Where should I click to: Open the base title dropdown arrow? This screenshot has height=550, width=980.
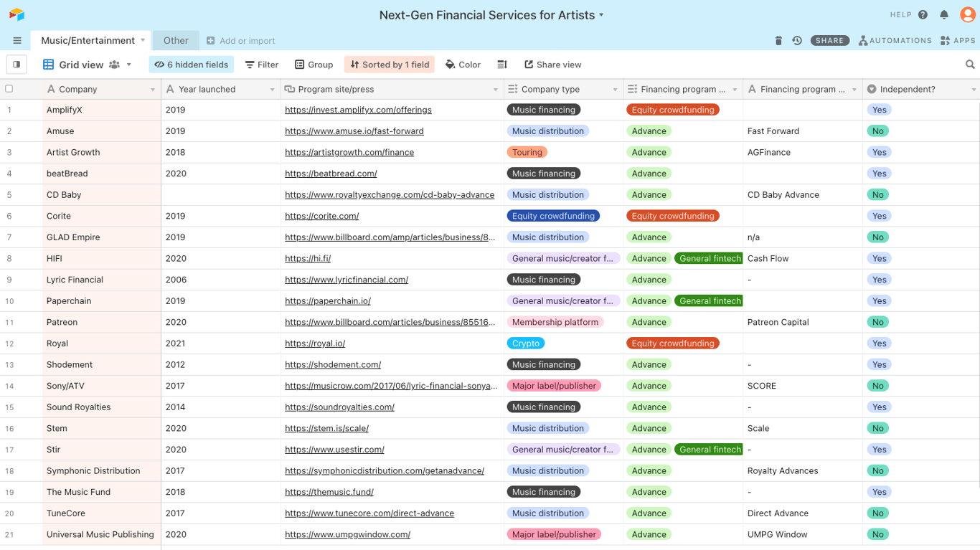point(601,15)
